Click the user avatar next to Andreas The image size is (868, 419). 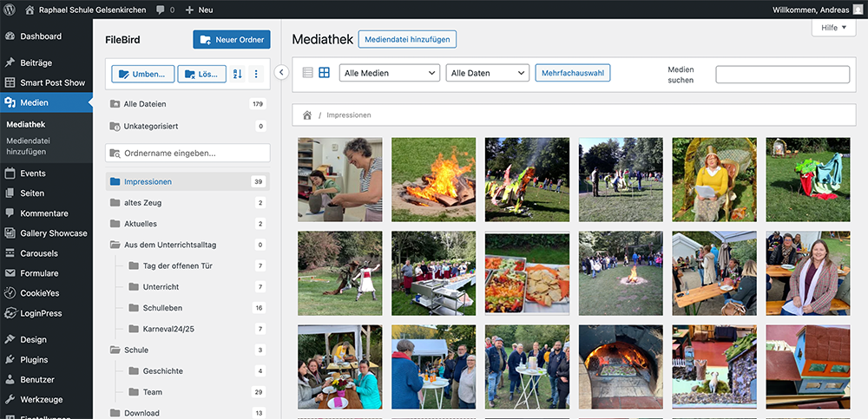pos(858,10)
